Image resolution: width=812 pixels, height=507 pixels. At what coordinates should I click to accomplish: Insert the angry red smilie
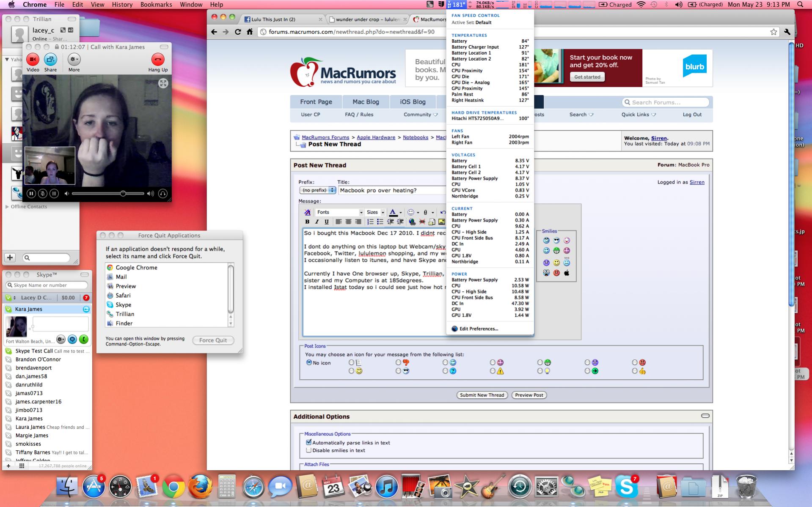point(556,273)
